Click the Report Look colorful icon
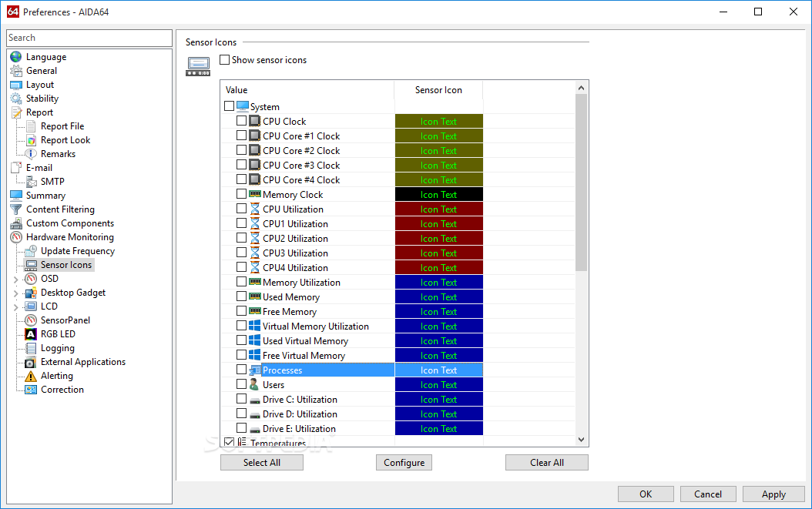The height and width of the screenshot is (509, 812). pyautogui.click(x=31, y=140)
